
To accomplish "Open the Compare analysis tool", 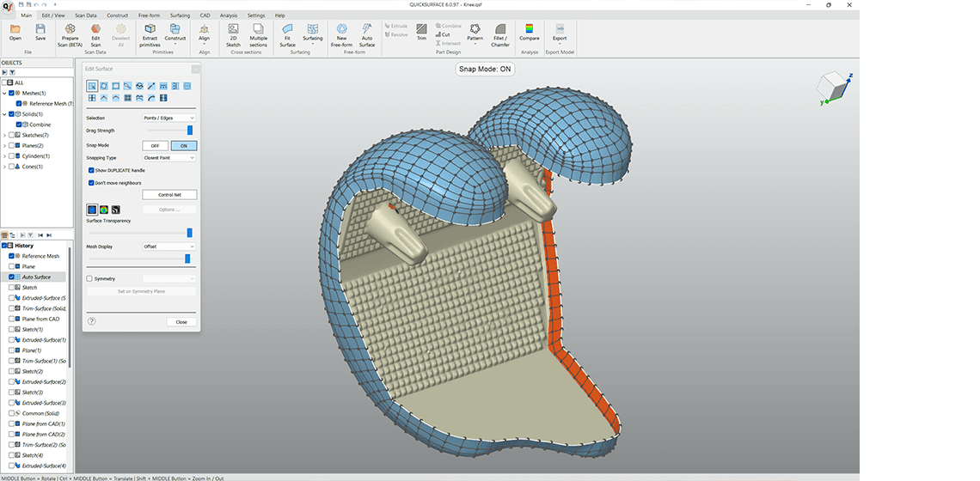I will tap(530, 33).
